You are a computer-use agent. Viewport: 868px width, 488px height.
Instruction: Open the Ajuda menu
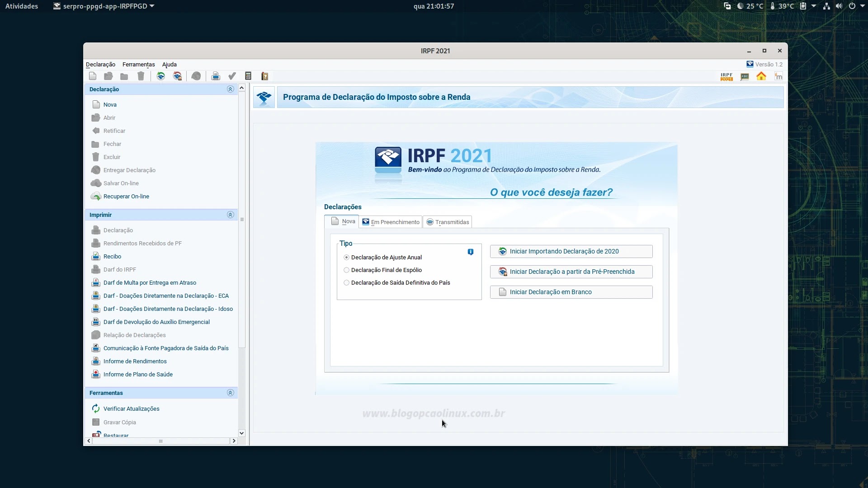tap(170, 64)
